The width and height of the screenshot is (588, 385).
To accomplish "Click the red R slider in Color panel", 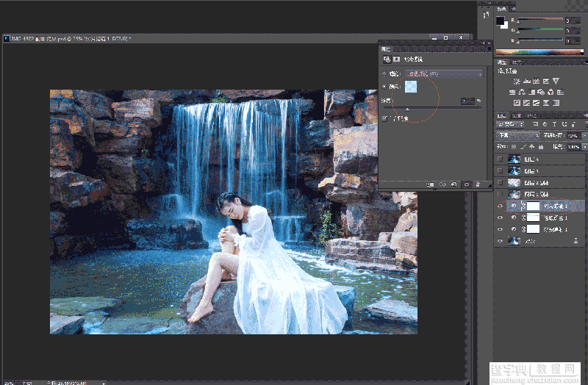I will (540, 19).
